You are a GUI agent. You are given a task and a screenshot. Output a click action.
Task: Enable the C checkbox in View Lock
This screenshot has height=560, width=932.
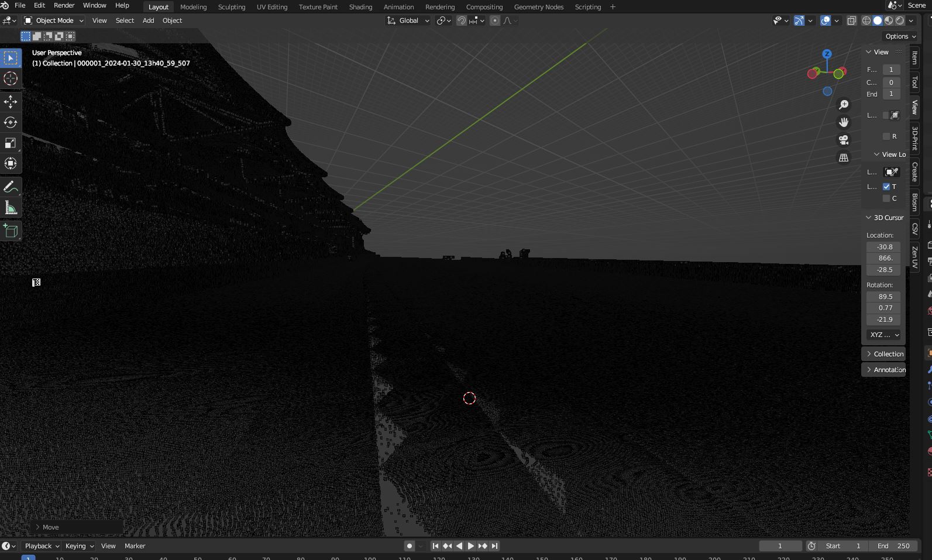click(x=886, y=198)
